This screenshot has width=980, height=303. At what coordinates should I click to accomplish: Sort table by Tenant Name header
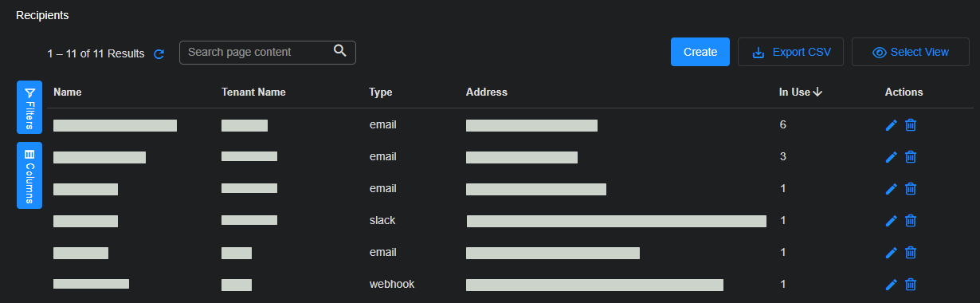point(253,92)
